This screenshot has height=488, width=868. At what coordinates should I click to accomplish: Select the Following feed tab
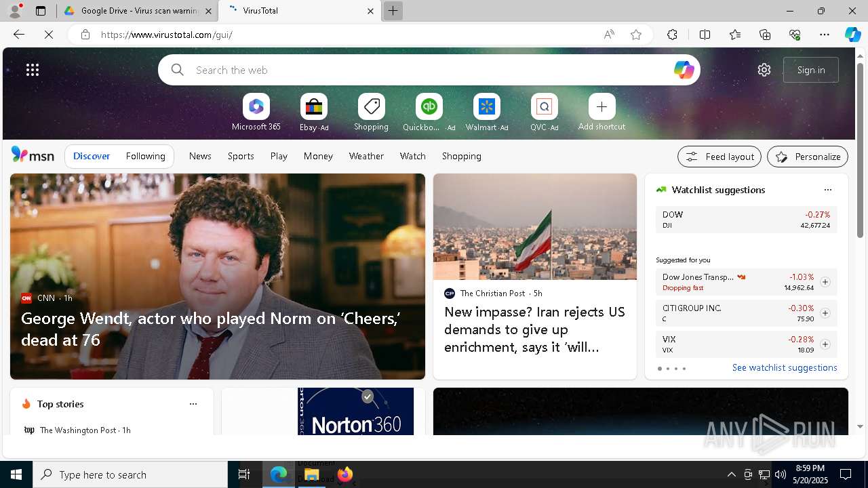(145, 156)
